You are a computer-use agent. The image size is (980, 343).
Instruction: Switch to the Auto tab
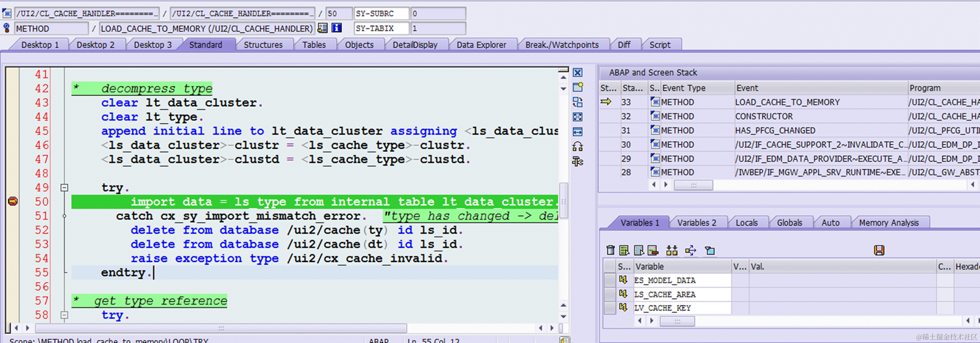click(x=830, y=223)
